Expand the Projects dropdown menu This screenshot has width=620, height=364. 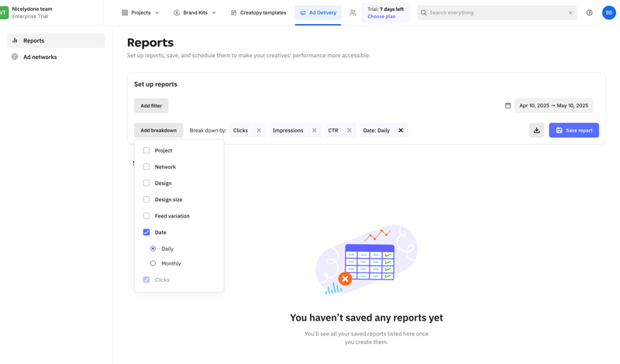[140, 12]
